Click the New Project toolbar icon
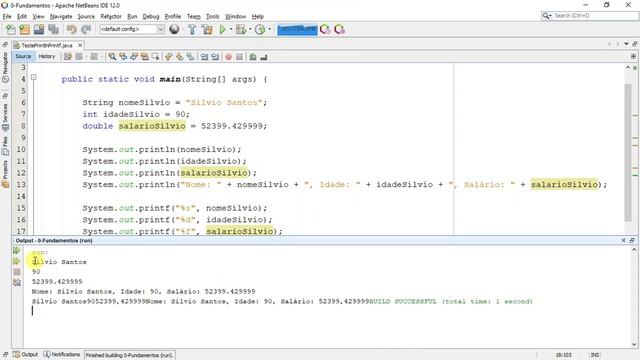This screenshot has height=360, width=640. pyautogui.click(x=24, y=29)
